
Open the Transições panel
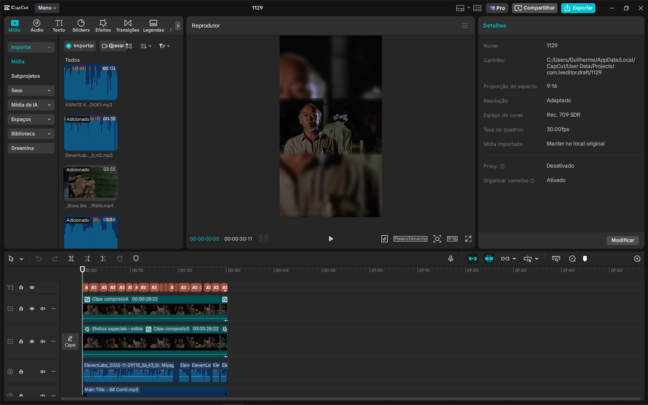coord(127,25)
